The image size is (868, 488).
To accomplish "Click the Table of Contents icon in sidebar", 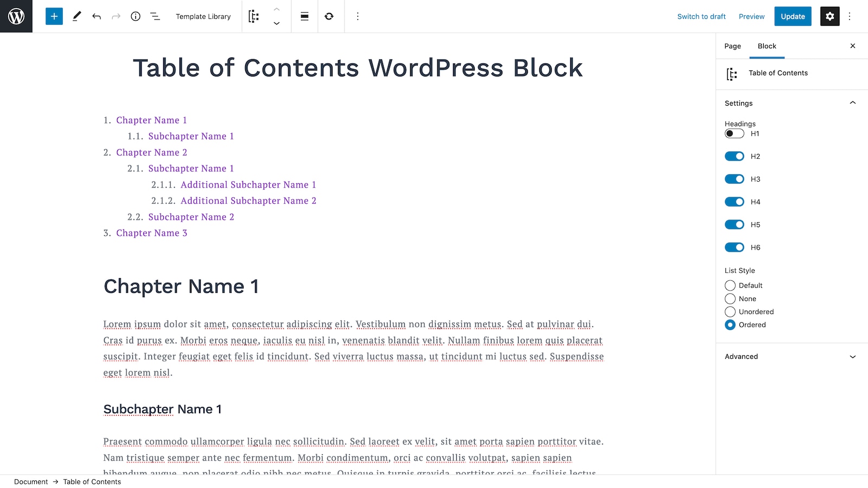I will coord(732,74).
